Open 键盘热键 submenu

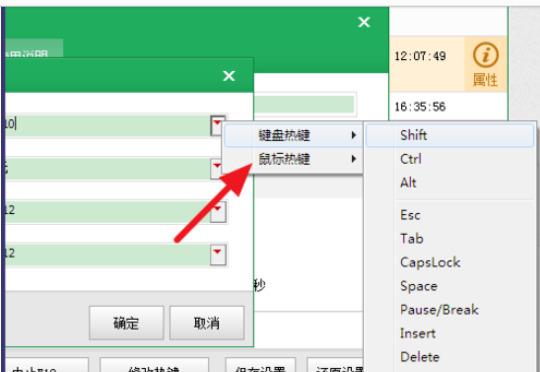click(x=293, y=135)
